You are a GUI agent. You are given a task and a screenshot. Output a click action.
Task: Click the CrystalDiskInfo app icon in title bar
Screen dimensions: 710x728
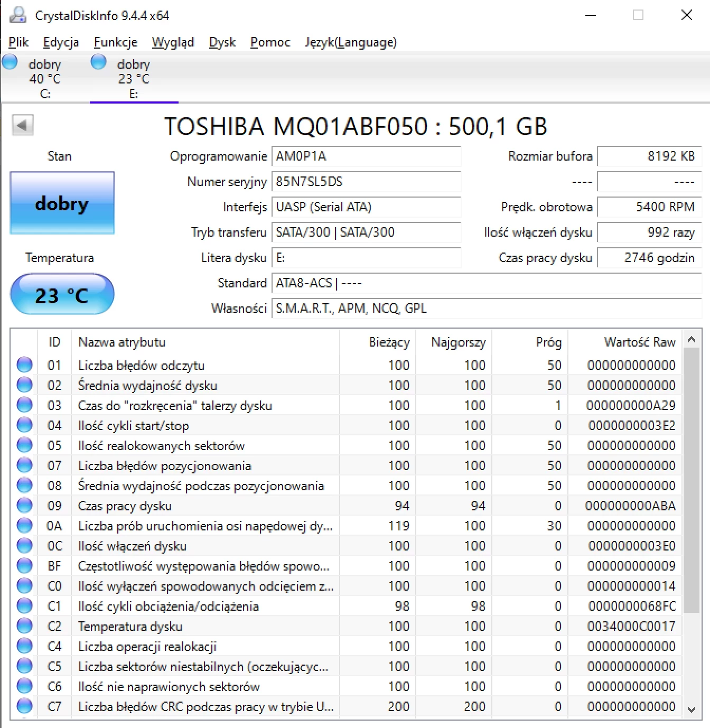pyautogui.click(x=17, y=15)
